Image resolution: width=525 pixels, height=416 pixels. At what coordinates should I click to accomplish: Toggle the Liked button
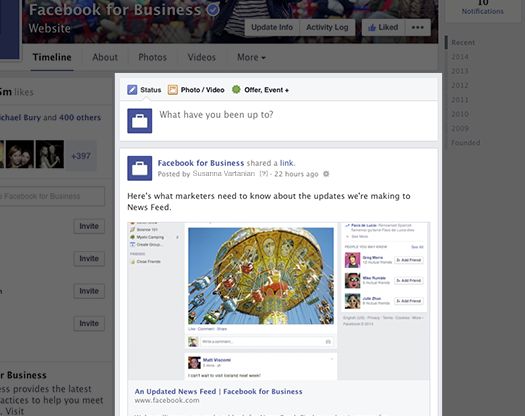[x=383, y=27]
